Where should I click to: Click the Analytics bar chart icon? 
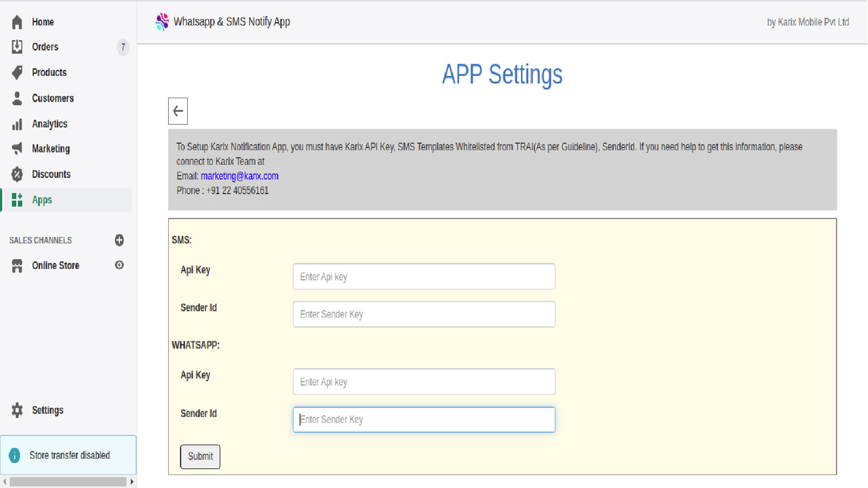coord(16,123)
